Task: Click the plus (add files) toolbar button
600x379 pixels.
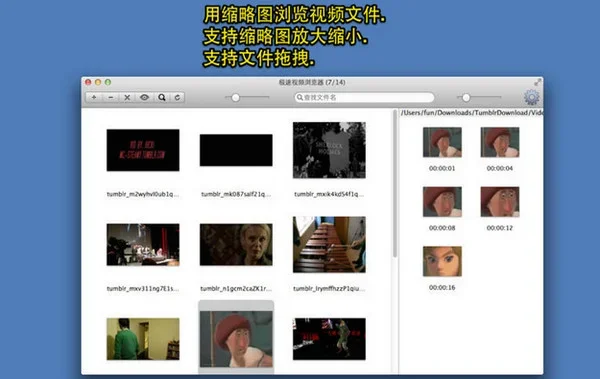Action: coord(94,97)
